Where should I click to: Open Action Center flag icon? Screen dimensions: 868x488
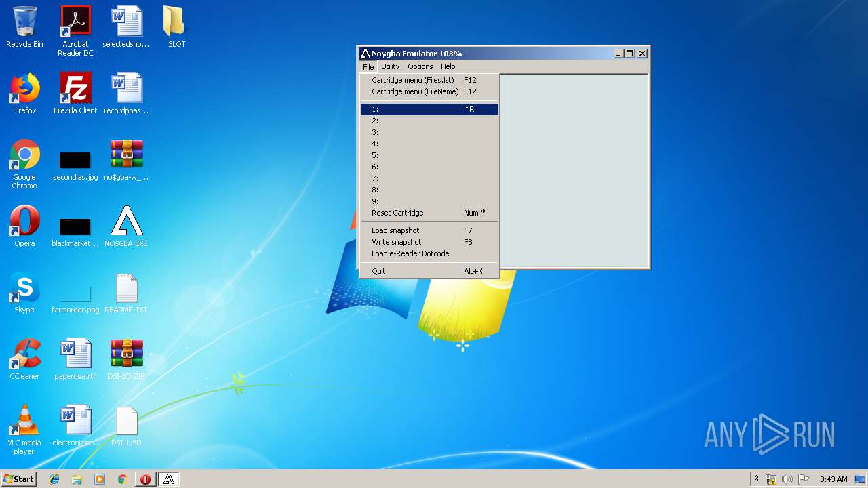pos(803,479)
